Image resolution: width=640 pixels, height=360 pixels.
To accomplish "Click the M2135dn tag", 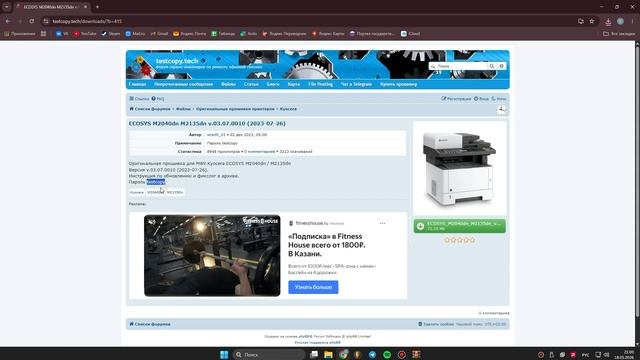I will pyautogui.click(x=175, y=192).
